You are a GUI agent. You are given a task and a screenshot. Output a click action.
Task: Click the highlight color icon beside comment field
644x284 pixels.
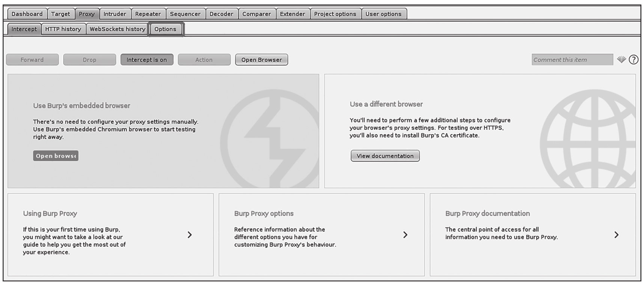pos(621,59)
